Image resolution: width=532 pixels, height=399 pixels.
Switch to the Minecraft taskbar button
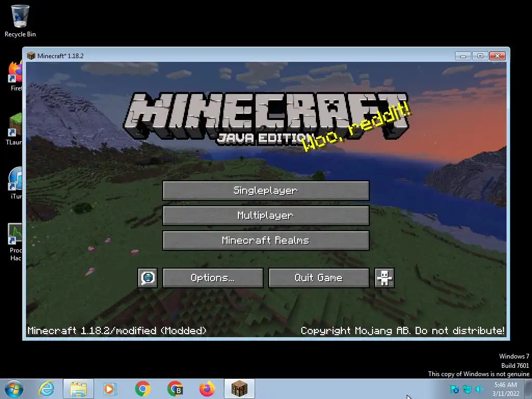point(239,389)
